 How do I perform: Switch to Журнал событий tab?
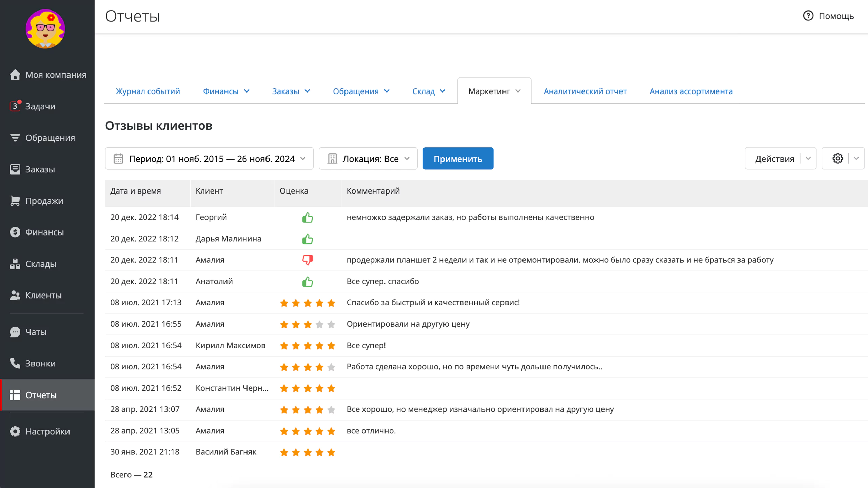point(147,91)
